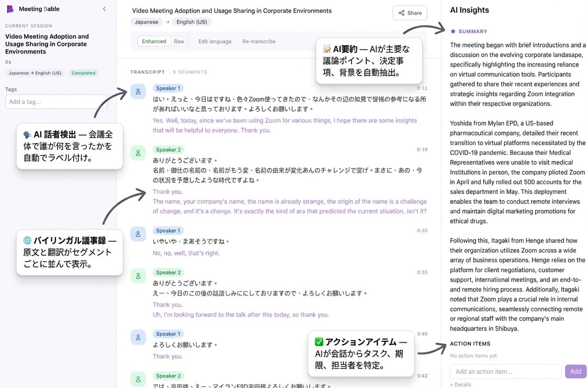Click the Add button for action items
The height and width of the screenshot is (388, 588).
pos(575,371)
